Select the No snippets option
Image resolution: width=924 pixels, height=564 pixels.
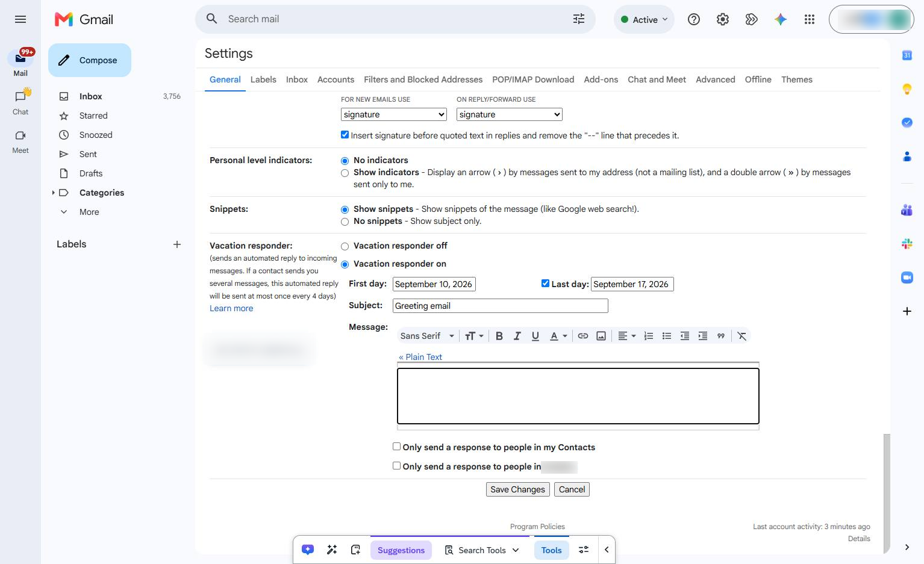pos(345,222)
